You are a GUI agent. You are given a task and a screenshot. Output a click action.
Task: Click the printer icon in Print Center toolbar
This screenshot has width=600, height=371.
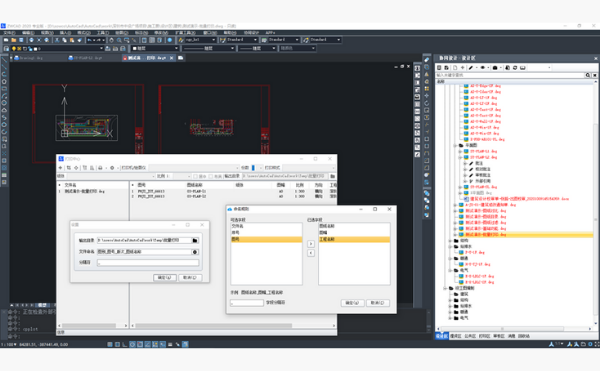point(100,168)
